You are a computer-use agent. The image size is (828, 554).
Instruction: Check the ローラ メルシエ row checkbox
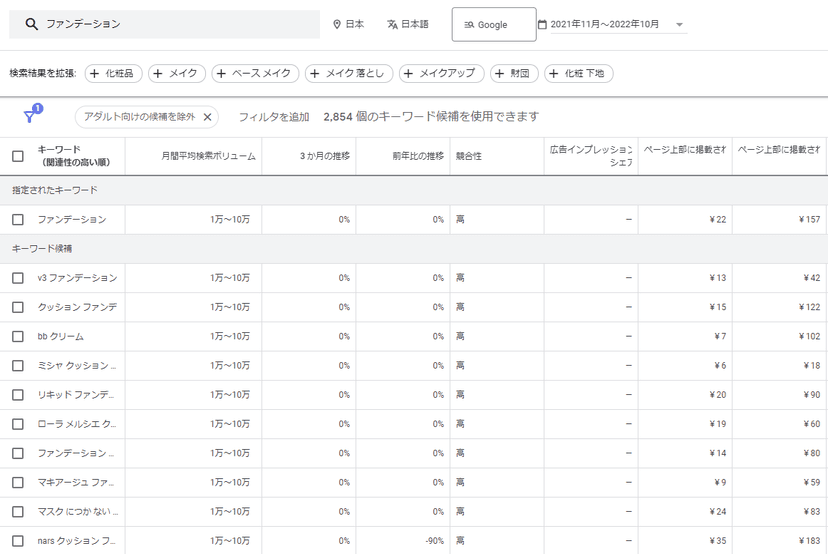[18, 424]
